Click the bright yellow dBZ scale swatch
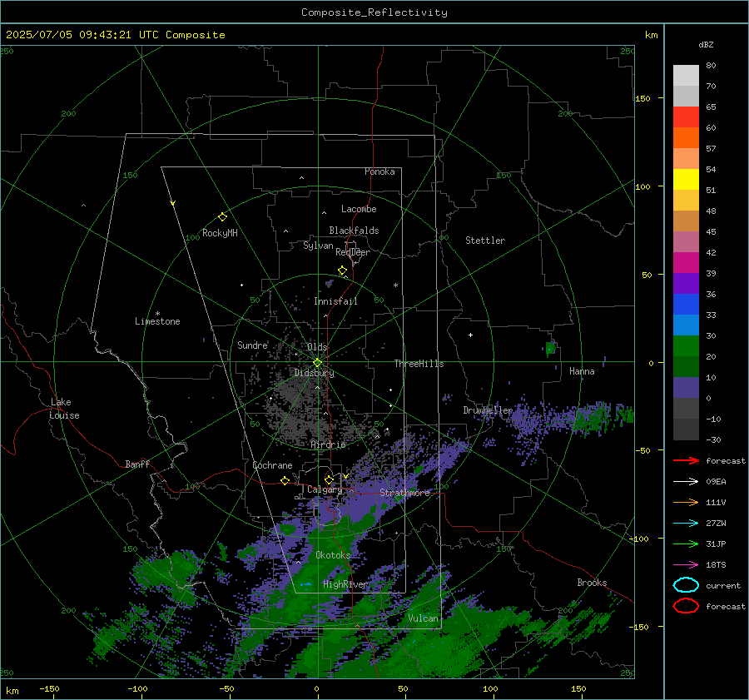The height and width of the screenshot is (700, 749). [x=686, y=180]
